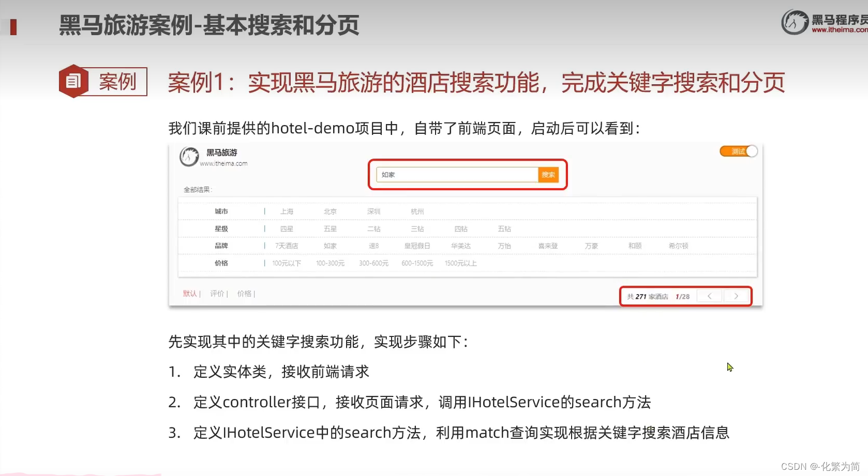Sort results by 默认
Viewport: 868px width, 476px height.
(x=190, y=294)
